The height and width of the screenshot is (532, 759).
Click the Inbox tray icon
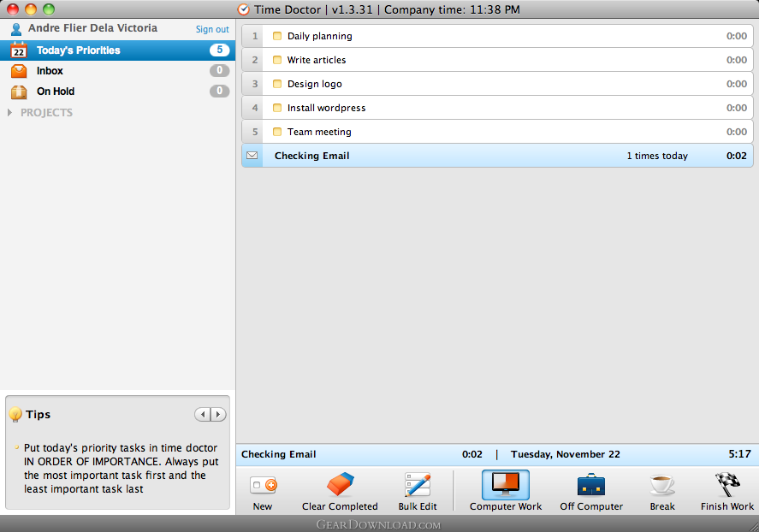pyautogui.click(x=19, y=71)
